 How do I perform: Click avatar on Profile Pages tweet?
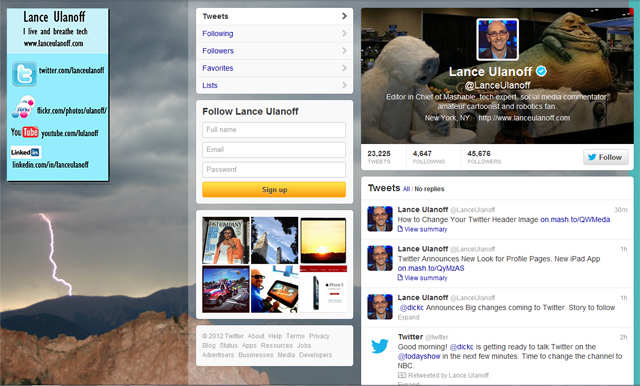(380, 258)
